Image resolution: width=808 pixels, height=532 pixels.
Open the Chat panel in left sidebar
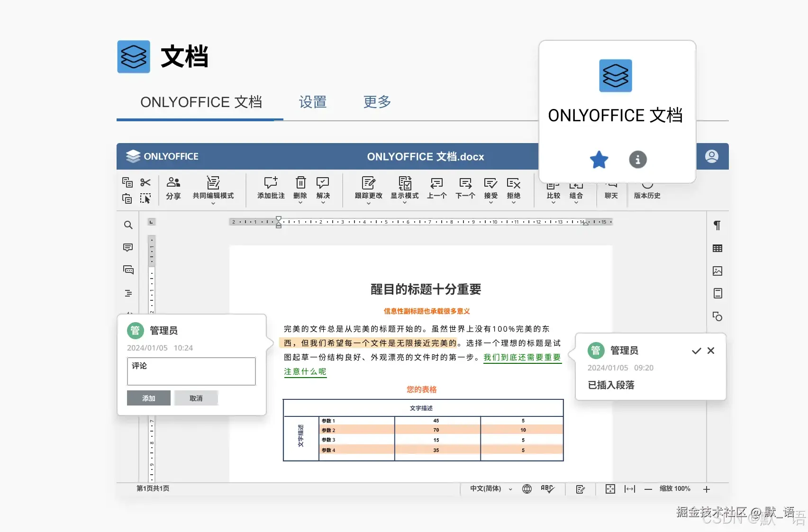click(127, 269)
